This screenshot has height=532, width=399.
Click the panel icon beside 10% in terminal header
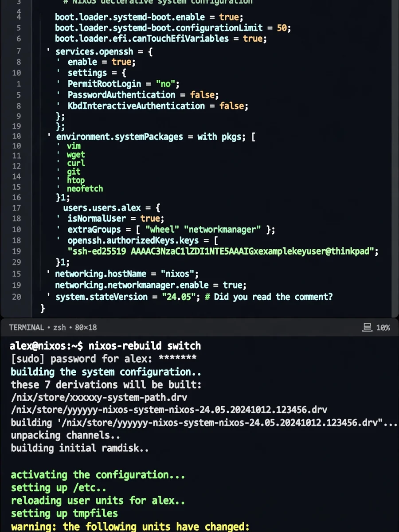point(367,328)
